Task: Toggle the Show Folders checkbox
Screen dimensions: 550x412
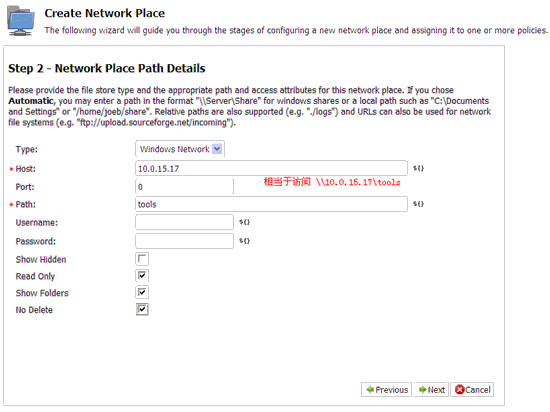Action: [x=142, y=292]
